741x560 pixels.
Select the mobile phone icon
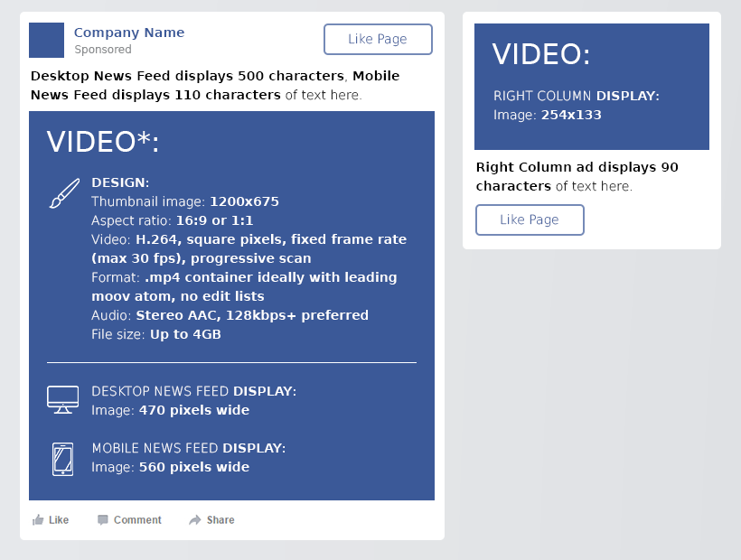click(62, 457)
